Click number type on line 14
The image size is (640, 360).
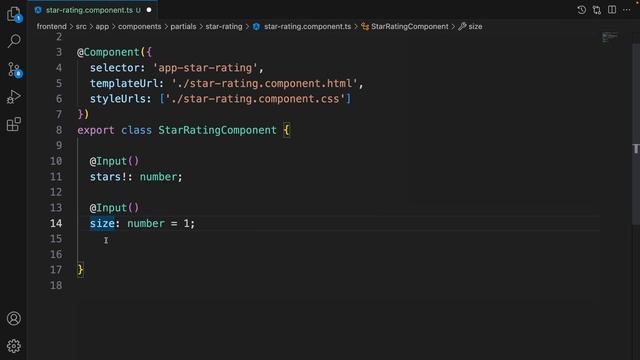click(x=146, y=223)
